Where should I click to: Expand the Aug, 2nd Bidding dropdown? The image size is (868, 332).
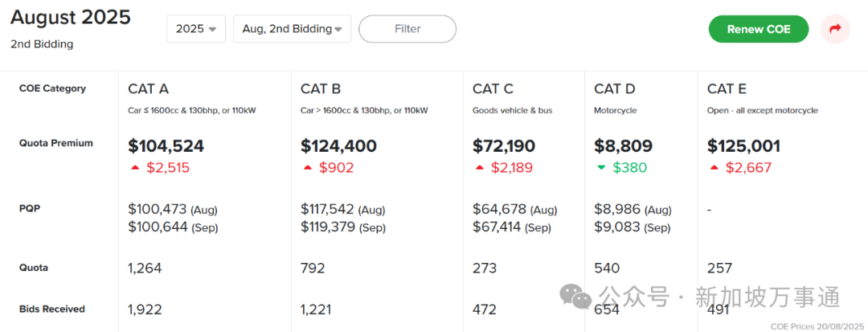point(292,29)
